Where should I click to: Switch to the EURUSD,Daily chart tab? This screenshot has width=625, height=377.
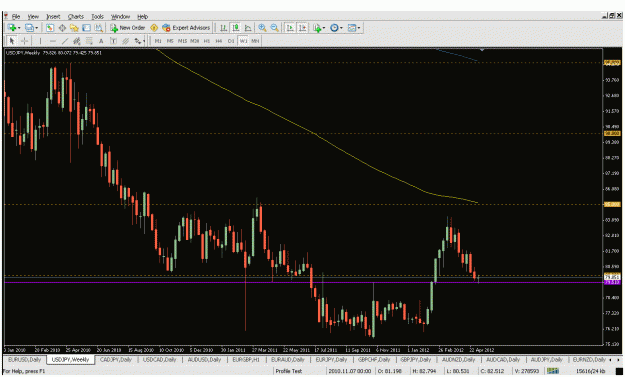pos(24,360)
